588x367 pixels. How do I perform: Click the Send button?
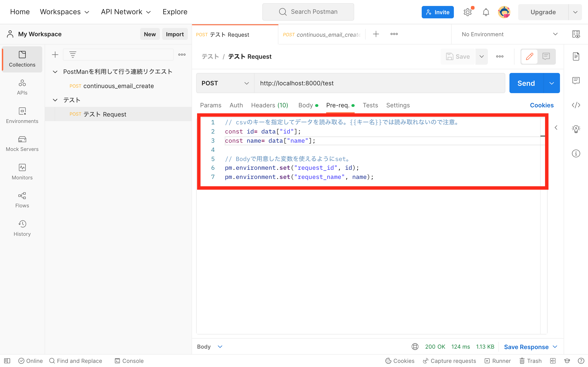(x=526, y=83)
